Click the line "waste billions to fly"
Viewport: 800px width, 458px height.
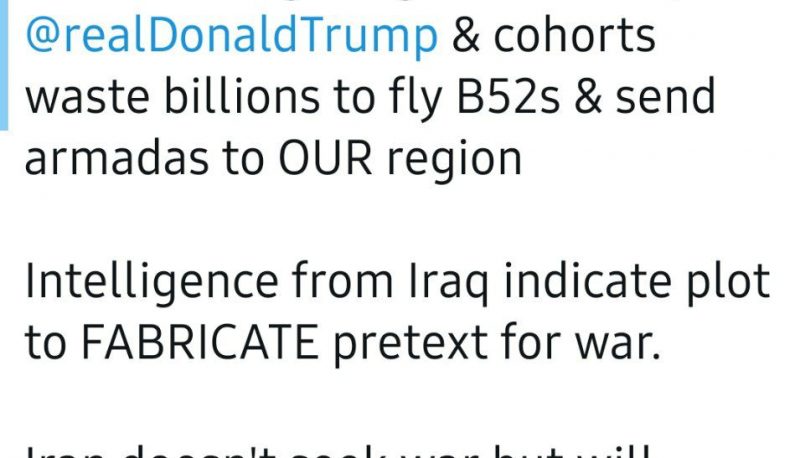click(234, 97)
